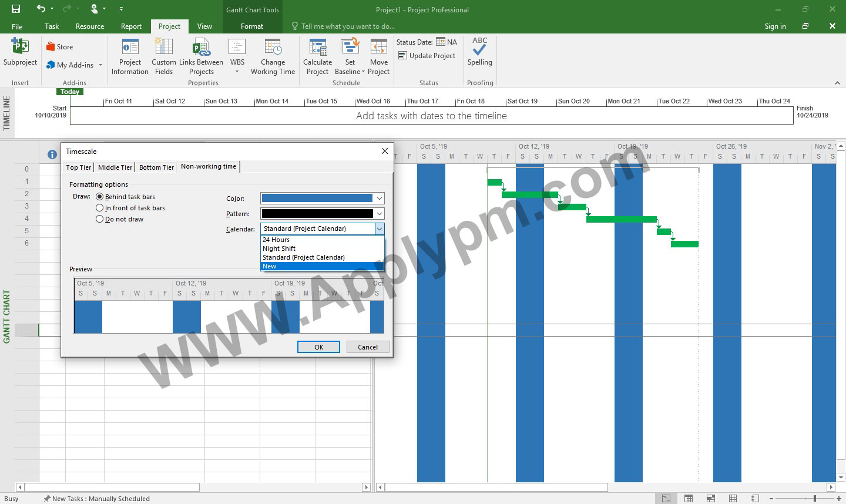Open the Report ribbon tab

click(x=131, y=26)
